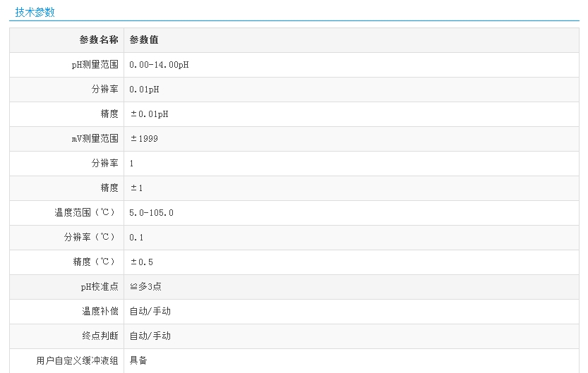The width and height of the screenshot is (588, 373).
Task: Click the 参数值 column header
Action: pyautogui.click(x=144, y=40)
